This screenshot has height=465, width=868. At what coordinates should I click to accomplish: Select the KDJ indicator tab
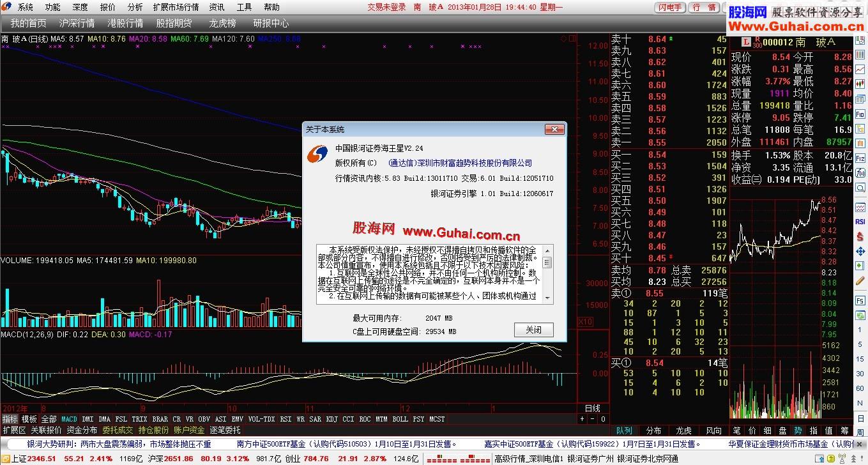pos(331,419)
